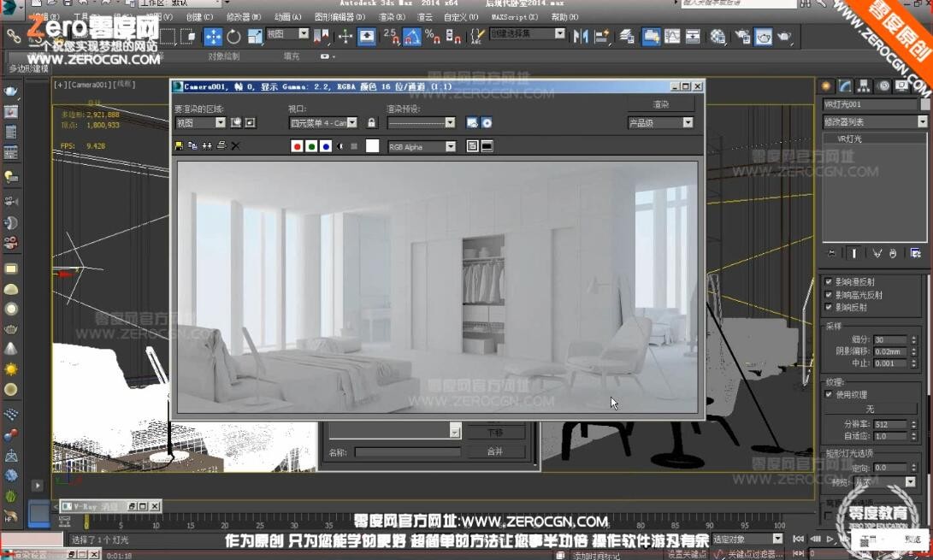Click the 分辨率 value field

(889, 424)
